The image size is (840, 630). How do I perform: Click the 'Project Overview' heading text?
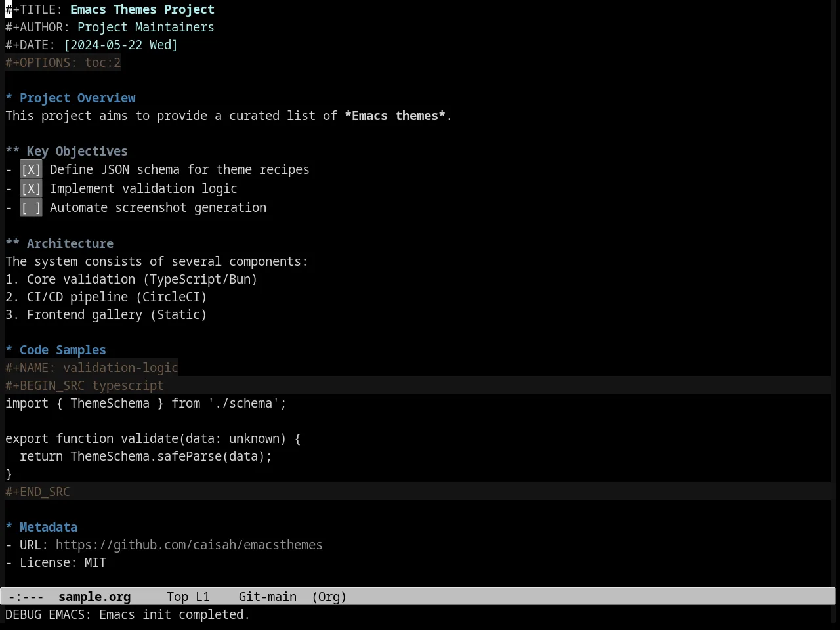pos(77,98)
